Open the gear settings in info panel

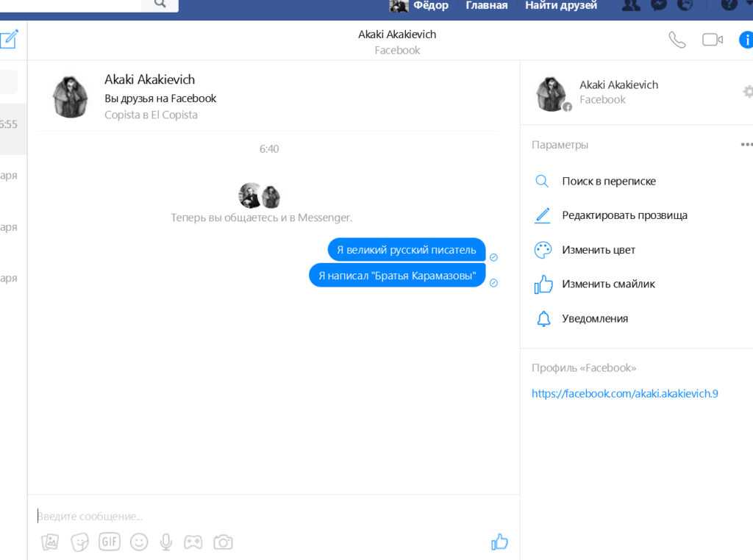tap(748, 92)
